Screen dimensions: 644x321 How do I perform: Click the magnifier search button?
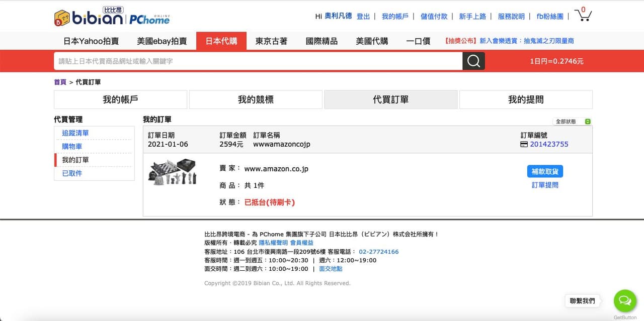(473, 61)
